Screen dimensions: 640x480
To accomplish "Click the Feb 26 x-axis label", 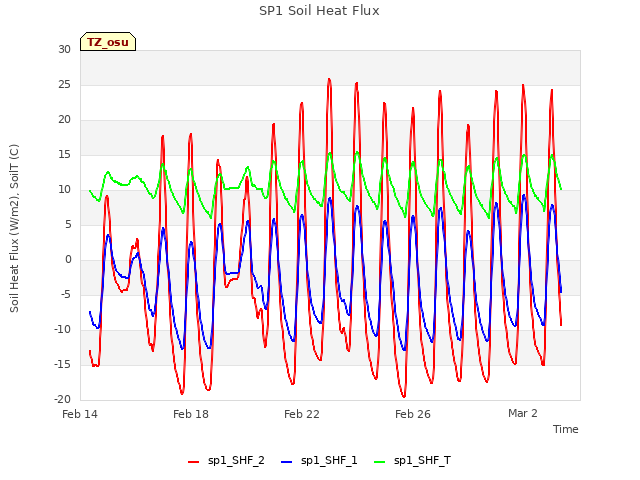I will (413, 414).
